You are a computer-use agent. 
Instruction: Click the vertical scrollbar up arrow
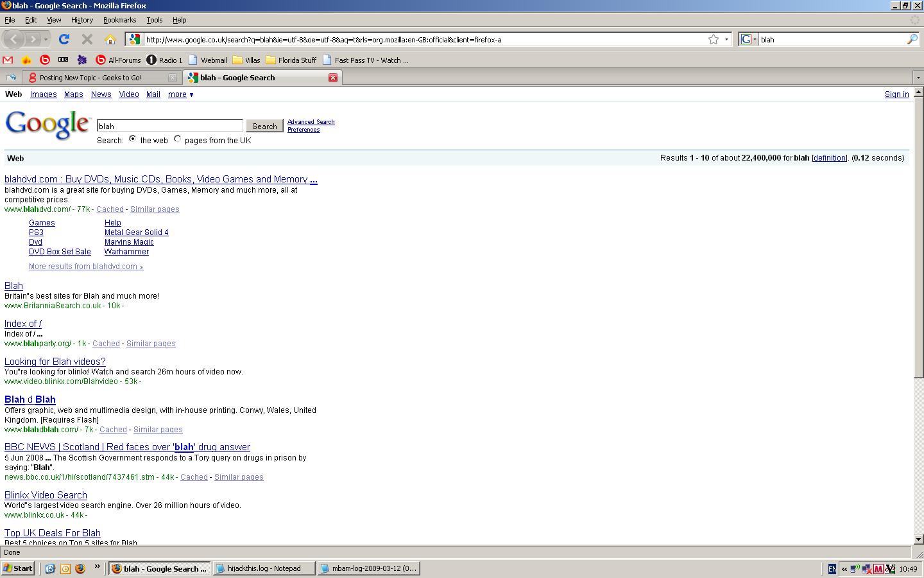tap(918, 92)
